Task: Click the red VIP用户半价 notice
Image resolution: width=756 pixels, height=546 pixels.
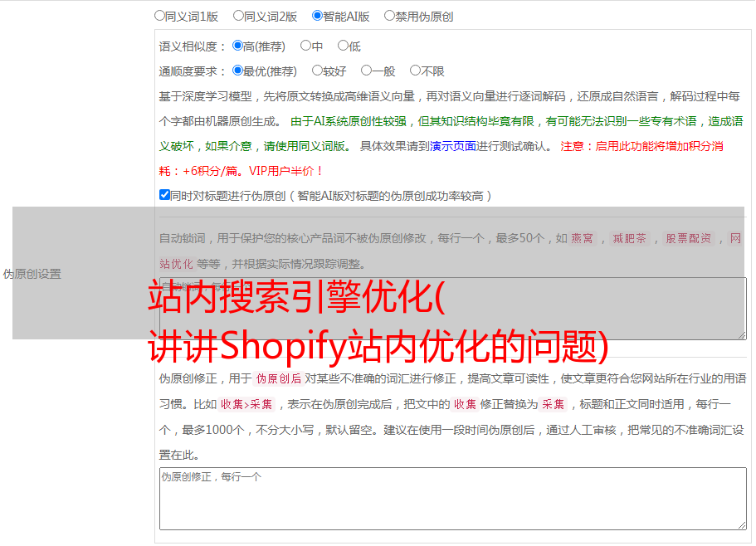Action: pyautogui.click(x=285, y=171)
